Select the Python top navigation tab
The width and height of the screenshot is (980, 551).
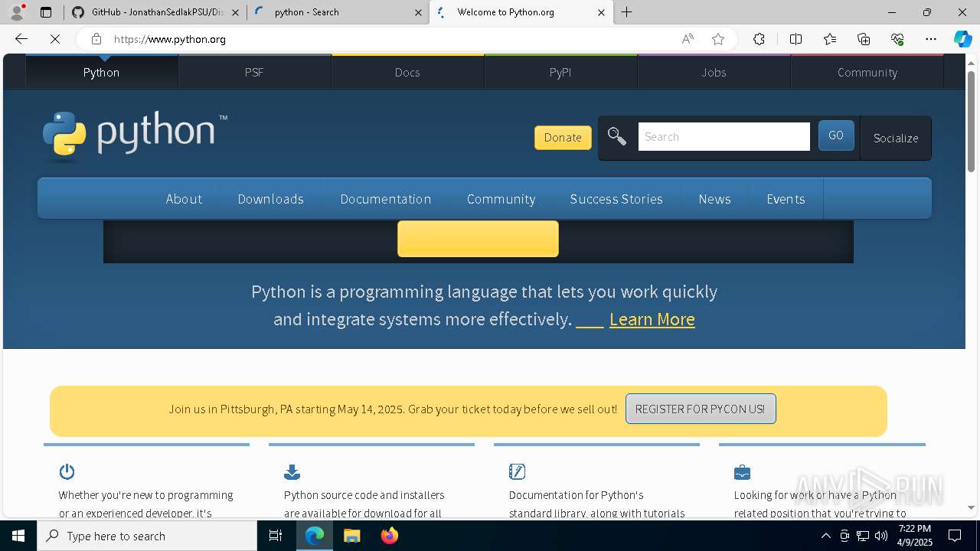102,72
